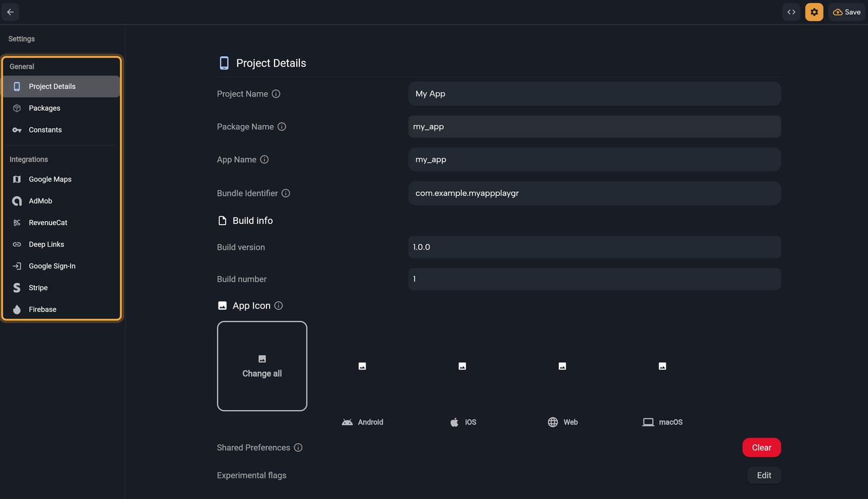Screen dimensions: 868x499
Task: Click the Google Maps map icon
Action: click(x=17, y=179)
